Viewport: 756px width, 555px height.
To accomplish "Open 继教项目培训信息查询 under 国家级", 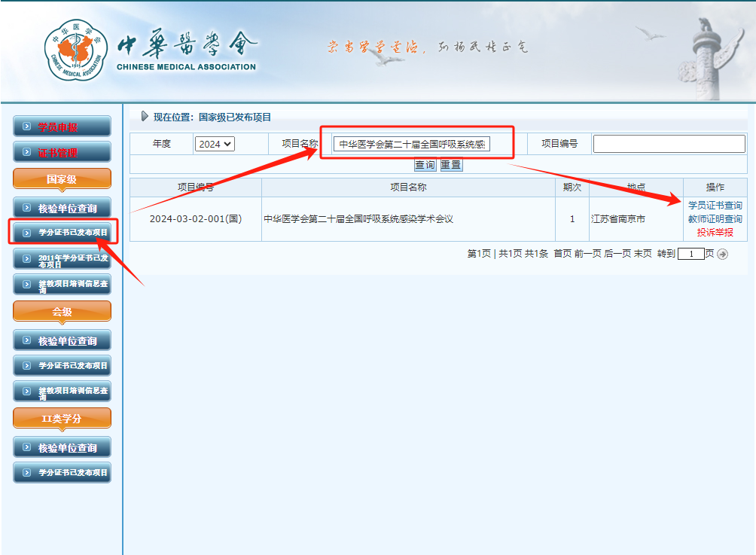I will tap(61, 286).
